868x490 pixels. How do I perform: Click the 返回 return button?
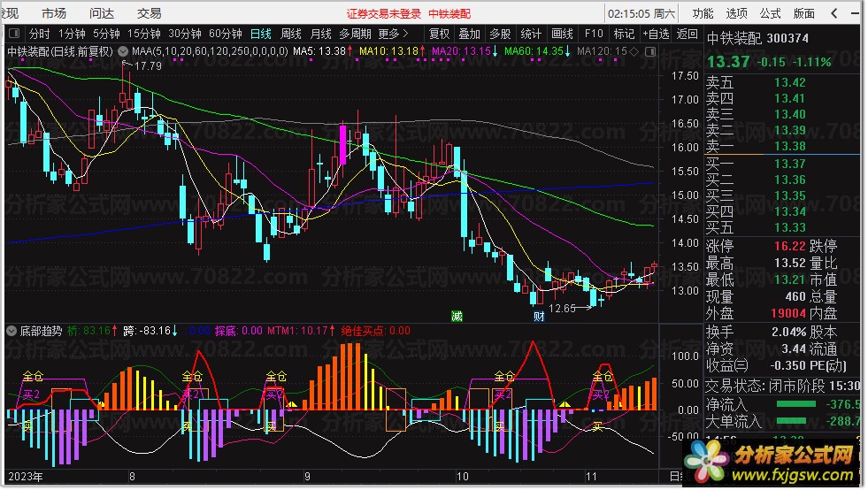coord(687,34)
